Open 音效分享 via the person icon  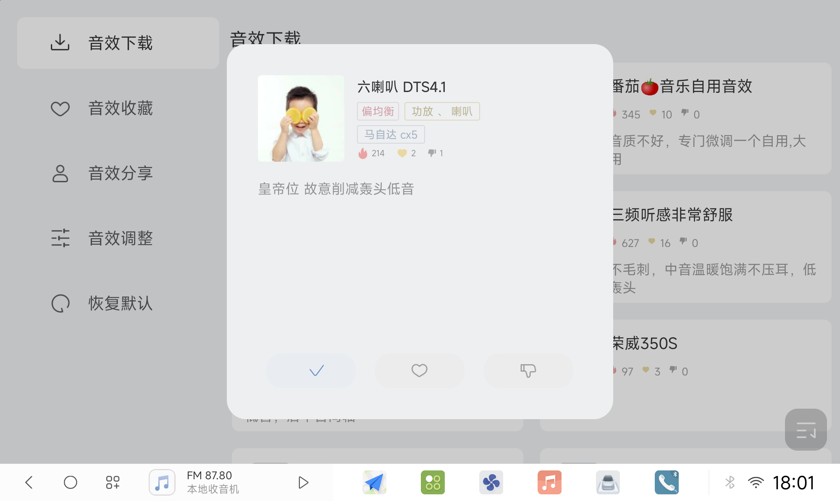(x=60, y=173)
